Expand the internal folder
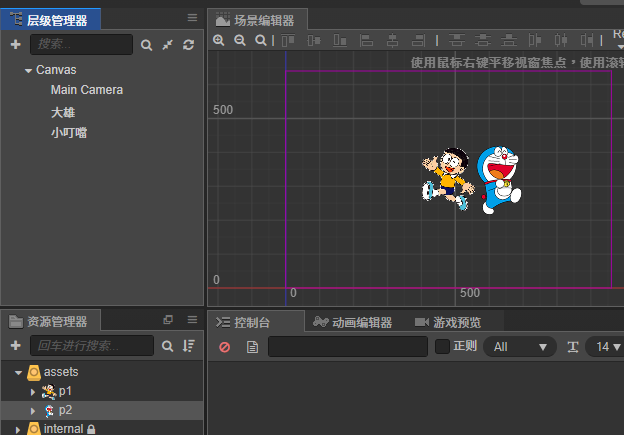 coord(18,430)
